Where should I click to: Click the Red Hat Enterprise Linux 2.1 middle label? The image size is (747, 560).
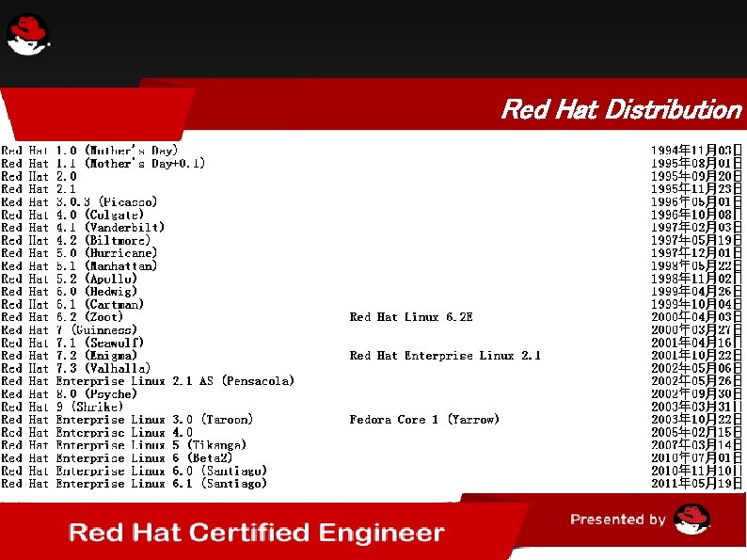[x=445, y=356]
